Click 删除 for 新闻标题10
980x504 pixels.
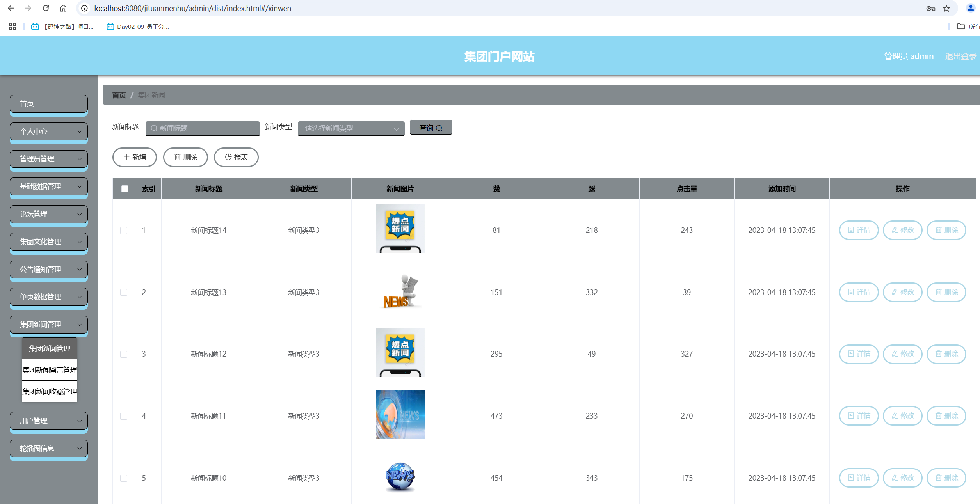pyautogui.click(x=946, y=478)
